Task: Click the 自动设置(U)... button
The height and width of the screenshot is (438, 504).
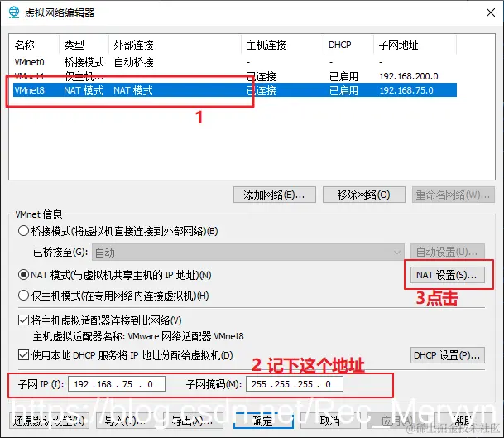Action: coord(448,252)
